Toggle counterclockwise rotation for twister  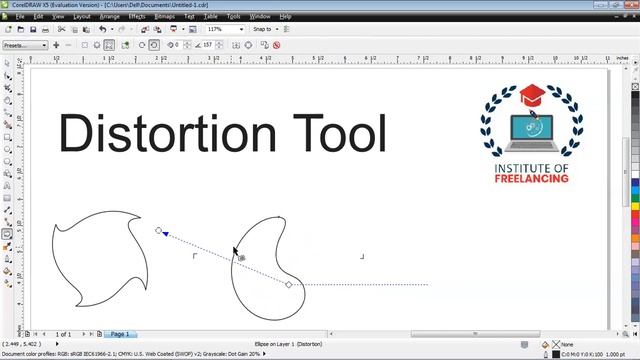point(154,45)
